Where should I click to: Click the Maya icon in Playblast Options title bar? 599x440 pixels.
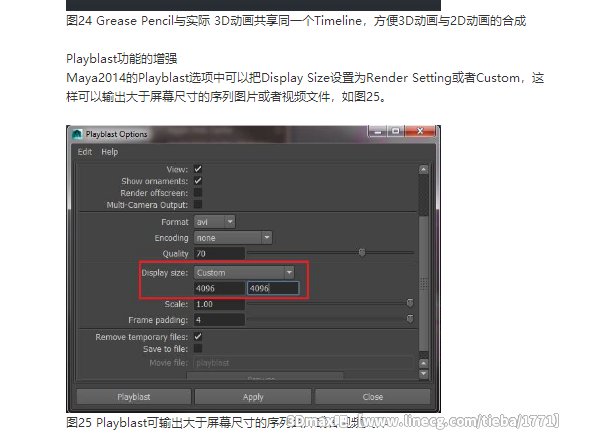(77, 134)
